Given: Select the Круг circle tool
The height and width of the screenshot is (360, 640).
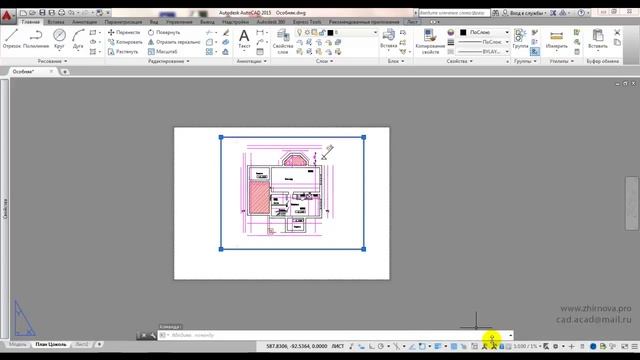Looking at the screenshot, I should [x=59, y=39].
